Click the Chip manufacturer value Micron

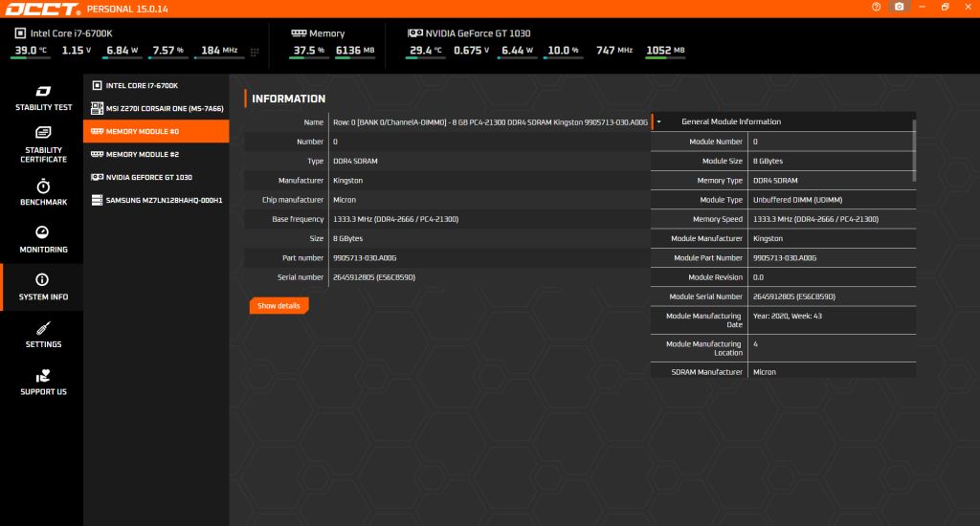tap(345, 200)
